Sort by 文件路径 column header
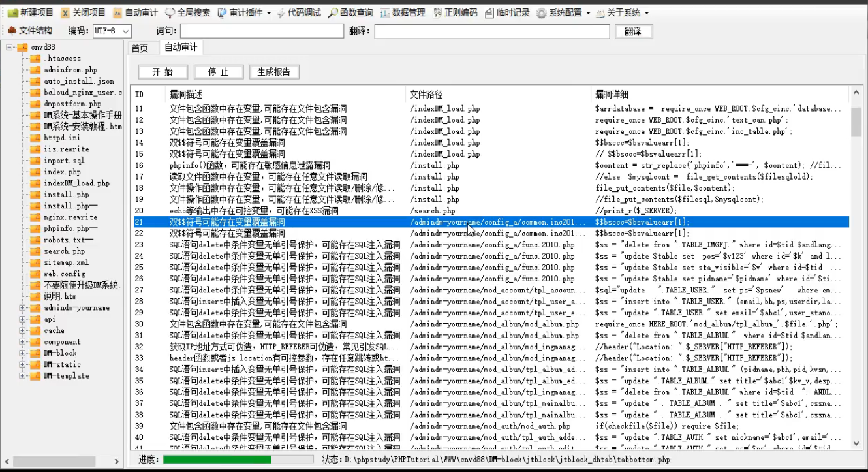Viewport: 868px width, 472px height. tap(499, 95)
